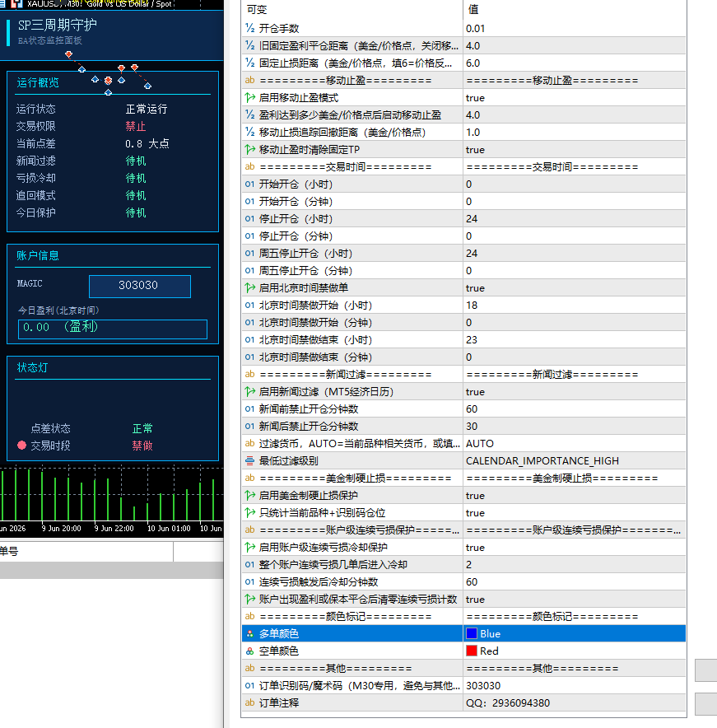Click the MAGIC field showing 303030
Viewport: 717px width, 728px height.
pyautogui.click(x=140, y=286)
